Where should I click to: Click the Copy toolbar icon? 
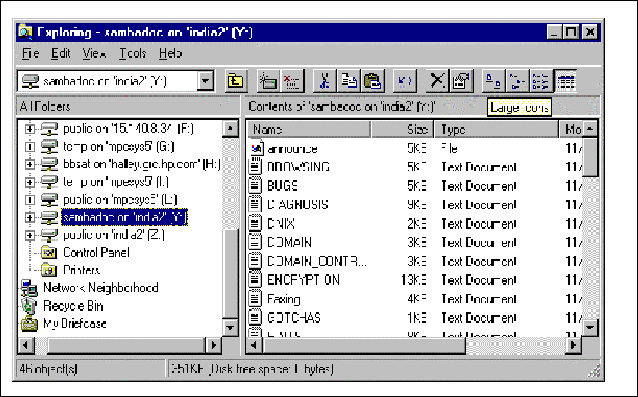click(349, 81)
